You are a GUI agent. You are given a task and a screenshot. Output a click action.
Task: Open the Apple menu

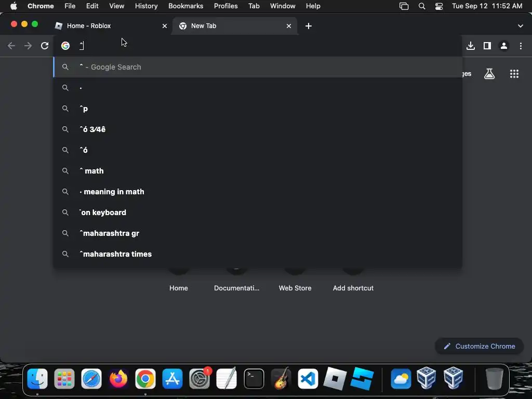pyautogui.click(x=14, y=6)
